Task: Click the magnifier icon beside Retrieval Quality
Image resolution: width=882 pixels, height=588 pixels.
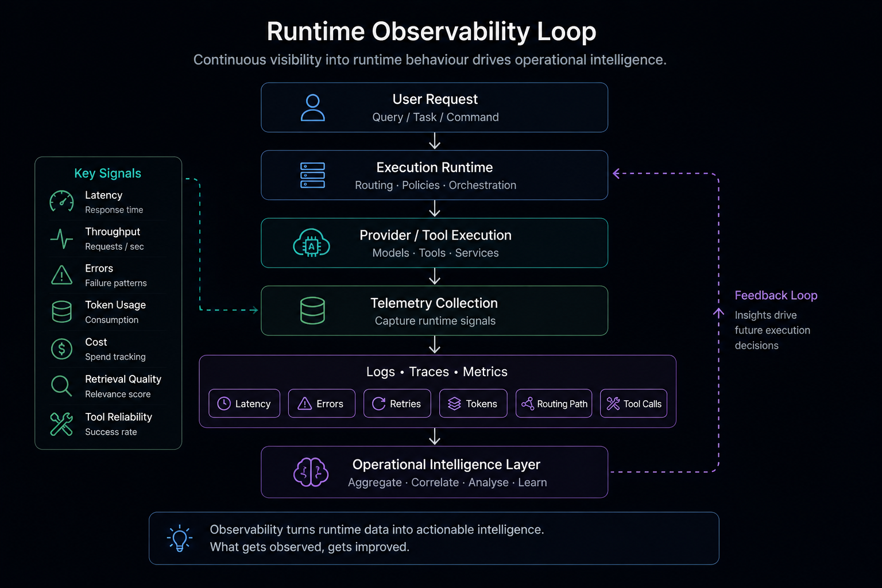Action: pyautogui.click(x=61, y=386)
